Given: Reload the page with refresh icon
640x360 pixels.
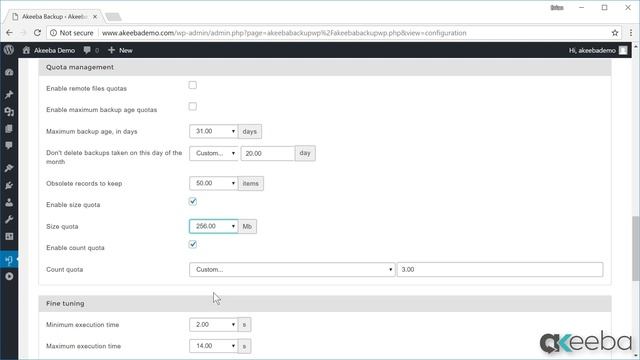Looking at the screenshot, I should [x=37, y=33].
